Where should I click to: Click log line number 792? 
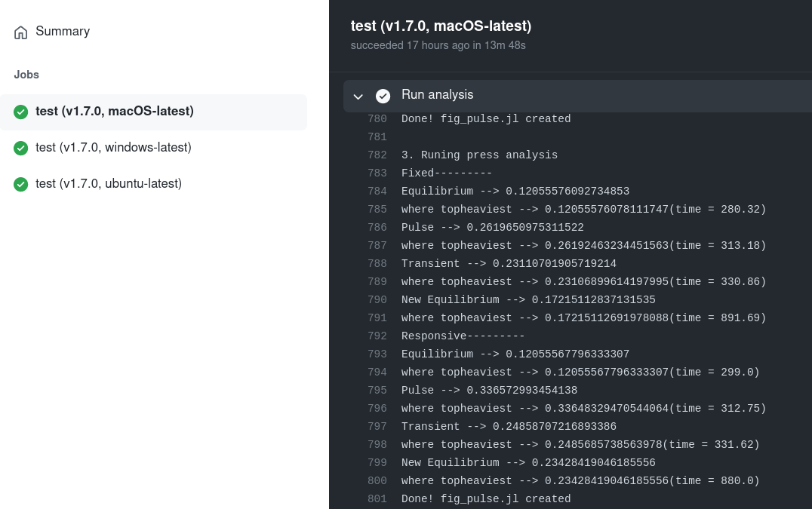point(377,336)
